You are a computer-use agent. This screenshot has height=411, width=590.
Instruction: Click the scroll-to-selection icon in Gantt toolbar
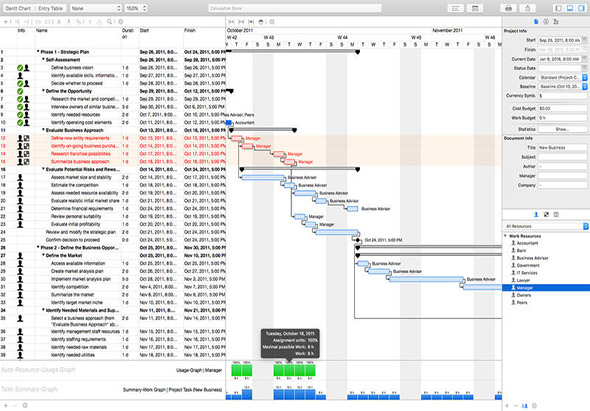[x=251, y=22]
